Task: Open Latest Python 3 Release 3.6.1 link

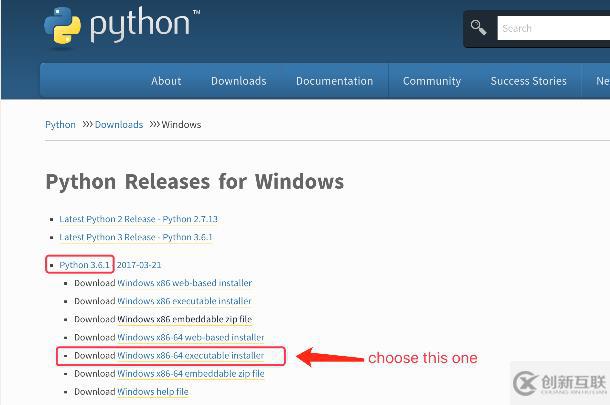Action: [x=136, y=237]
